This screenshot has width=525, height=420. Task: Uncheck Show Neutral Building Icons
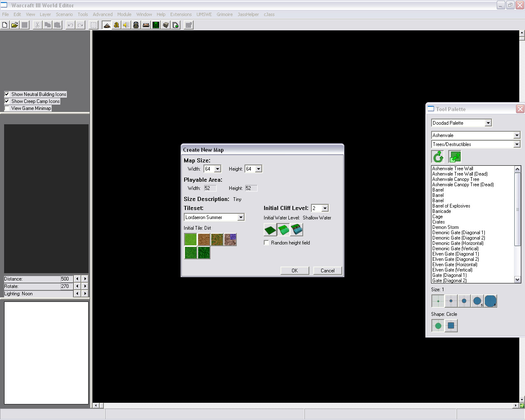7,94
